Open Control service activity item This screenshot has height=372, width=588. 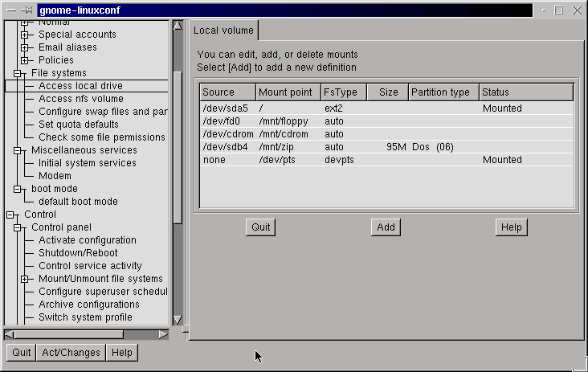pyautogui.click(x=90, y=266)
